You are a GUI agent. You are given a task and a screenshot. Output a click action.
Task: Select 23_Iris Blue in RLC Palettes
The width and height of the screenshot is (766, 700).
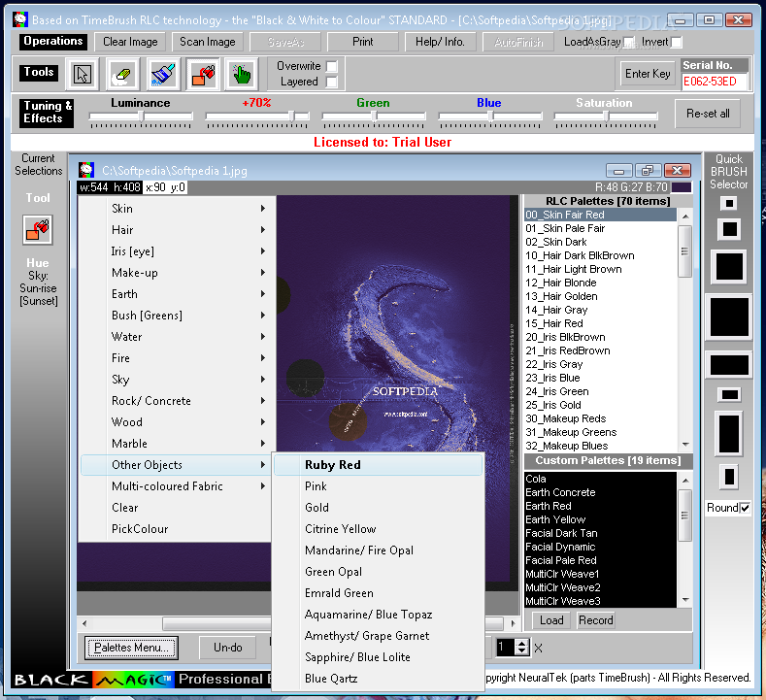tap(600, 378)
